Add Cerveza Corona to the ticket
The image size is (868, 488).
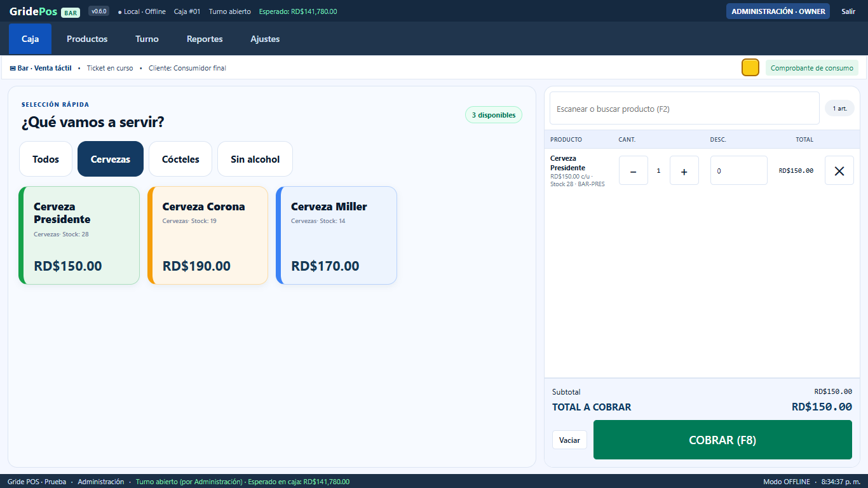[208, 235]
